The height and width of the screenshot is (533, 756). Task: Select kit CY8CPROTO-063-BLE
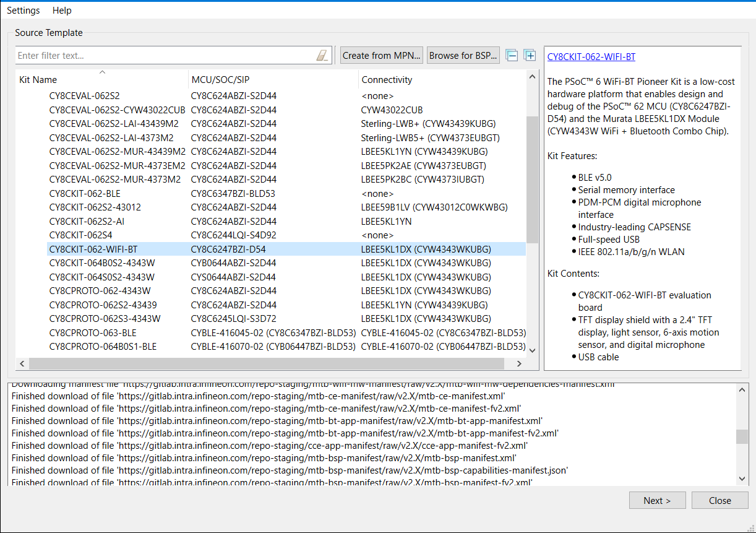pyautogui.click(x=93, y=332)
